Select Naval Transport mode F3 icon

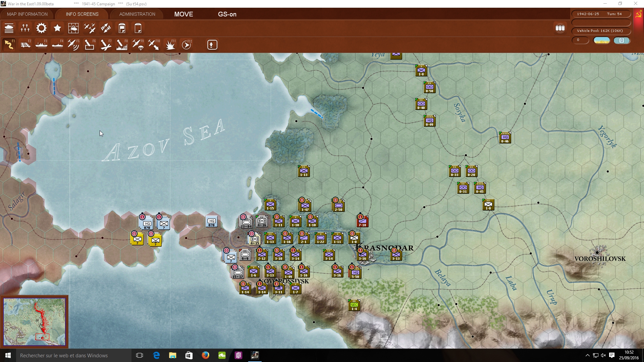tap(41, 45)
